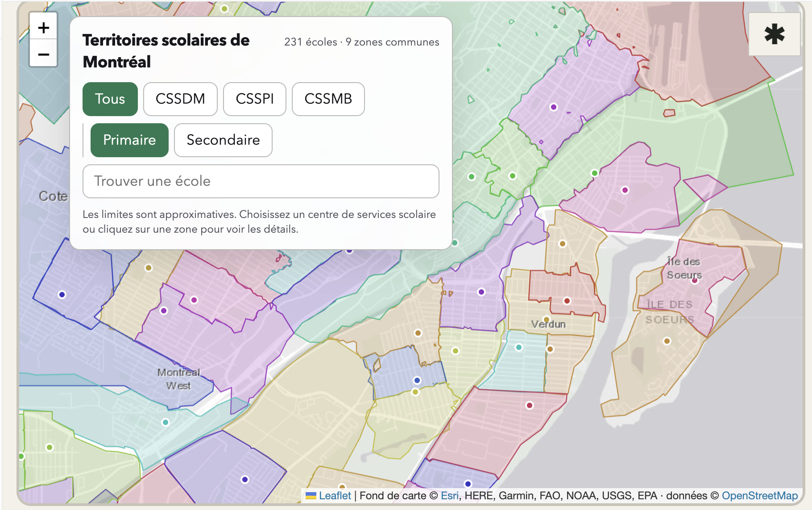Zoom out of the map
The height and width of the screenshot is (510, 812).
click(x=43, y=54)
